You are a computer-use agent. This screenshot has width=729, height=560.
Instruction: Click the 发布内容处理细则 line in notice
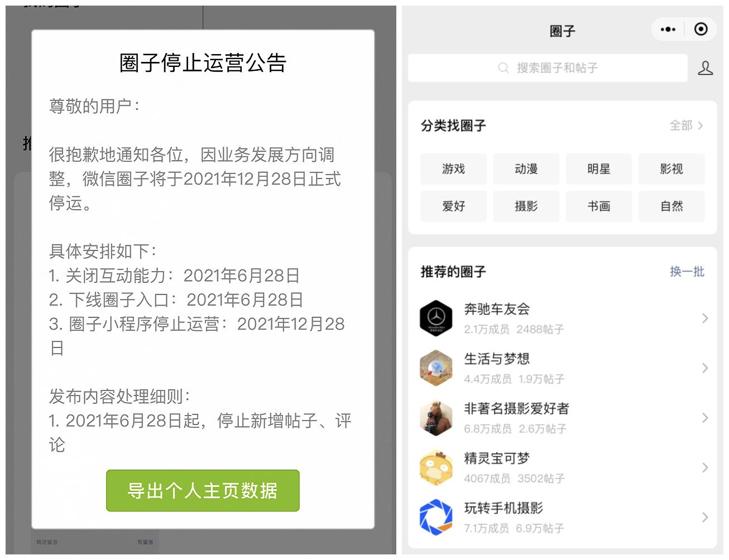pyautogui.click(x=119, y=397)
